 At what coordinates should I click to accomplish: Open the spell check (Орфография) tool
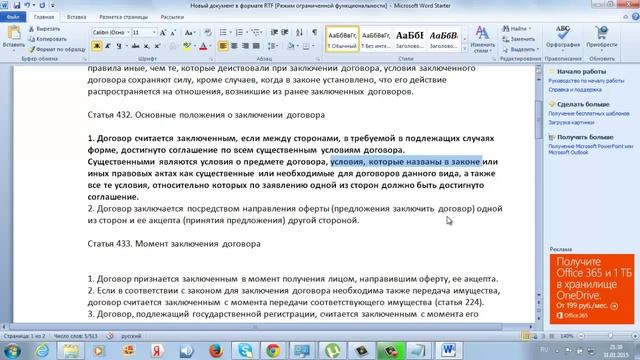[563, 37]
